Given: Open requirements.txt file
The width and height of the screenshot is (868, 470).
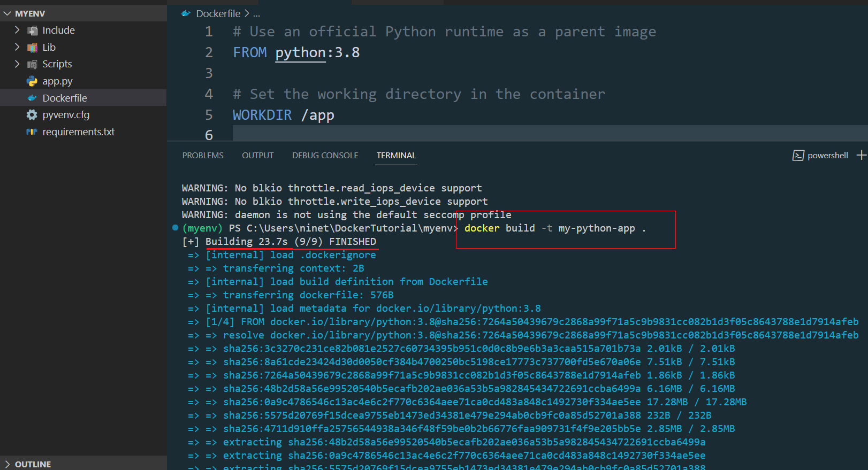Looking at the screenshot, I should click(x=79, y=132).
